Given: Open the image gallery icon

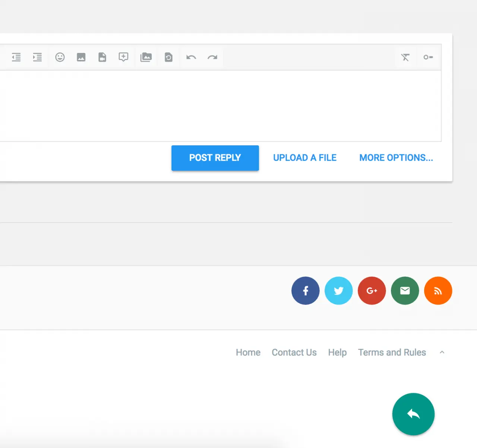Looking at the screenshot, I should (146, 57).
